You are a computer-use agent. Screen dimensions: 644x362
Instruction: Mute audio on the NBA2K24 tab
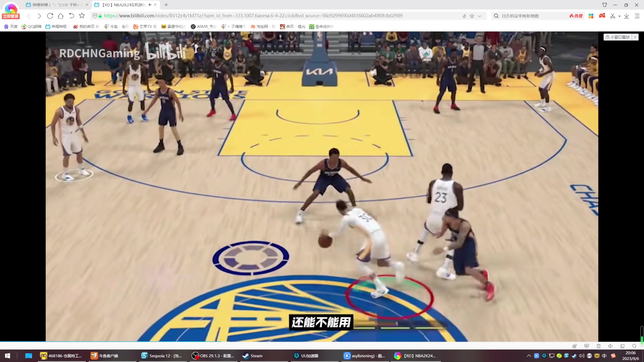pos(150,5)
